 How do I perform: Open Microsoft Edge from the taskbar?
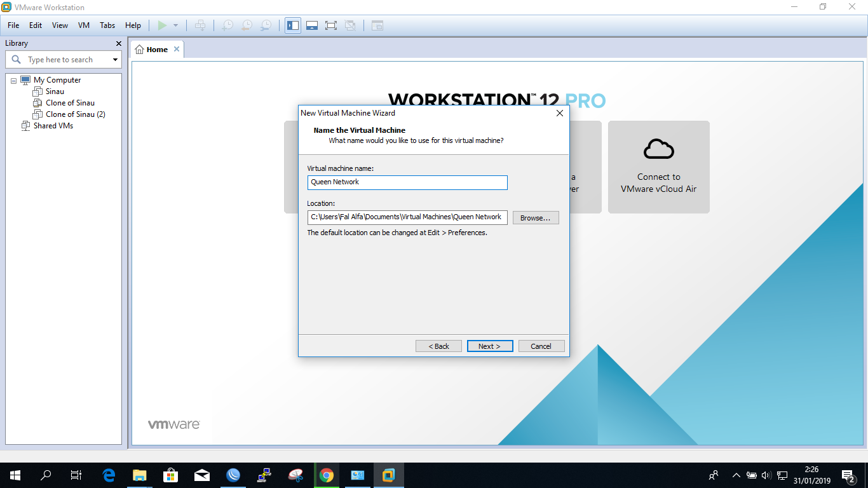(109, 475)
